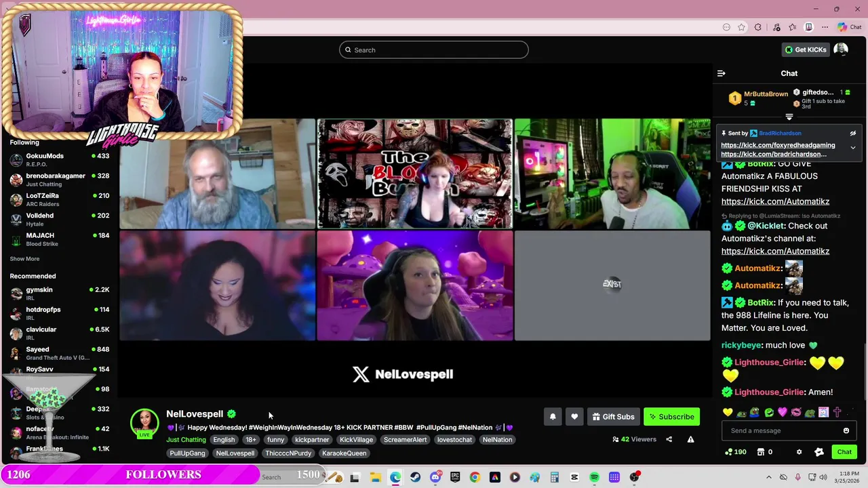Open the KICKs balance 190 icon
The width and height of the screenshot is (868, 488).
tap(735, 452)
